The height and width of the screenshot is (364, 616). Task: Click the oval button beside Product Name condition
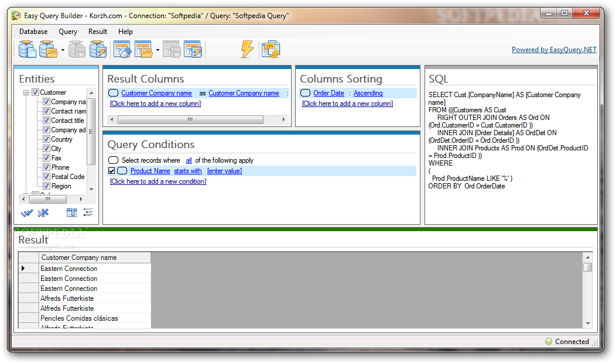pos(122,171)
